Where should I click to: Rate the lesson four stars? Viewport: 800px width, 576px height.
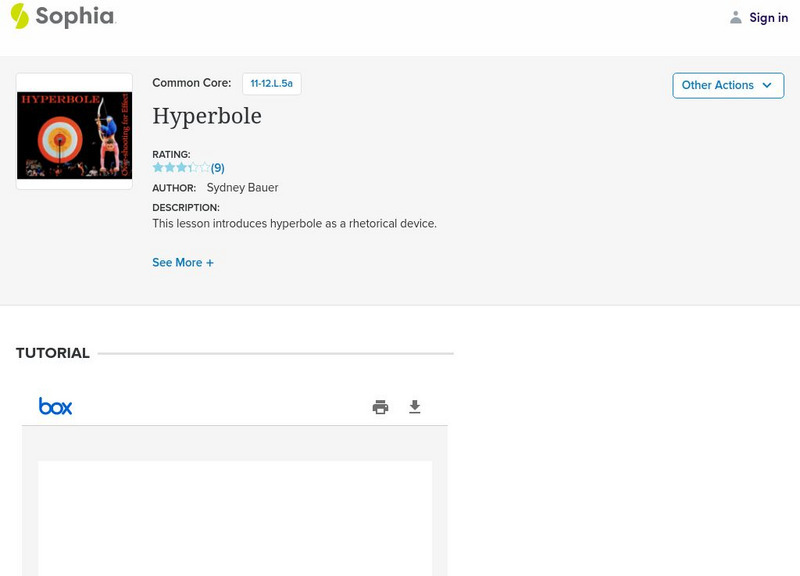(x=194, y=167)
